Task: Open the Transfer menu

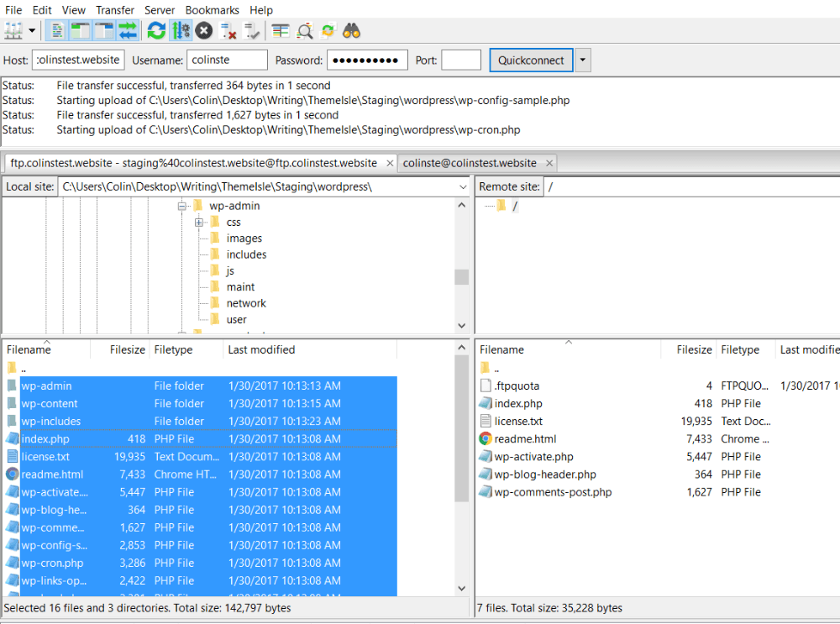Action: [x=114, y=10]
